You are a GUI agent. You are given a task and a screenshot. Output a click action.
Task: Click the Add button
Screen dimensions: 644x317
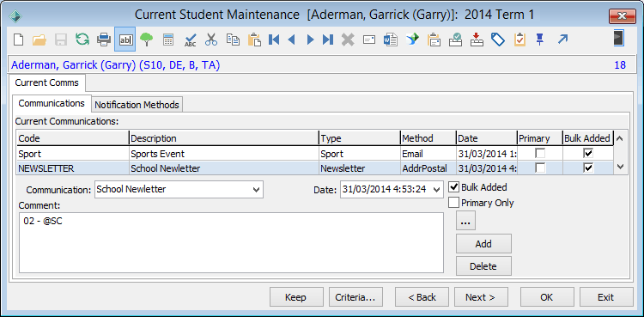pos(483,244)
